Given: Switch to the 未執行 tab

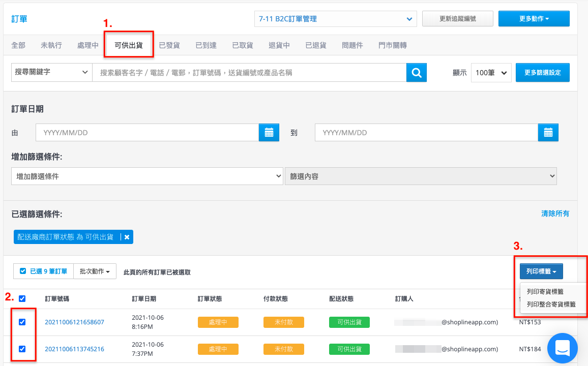Looking at the screenshot, I should 51,45.
